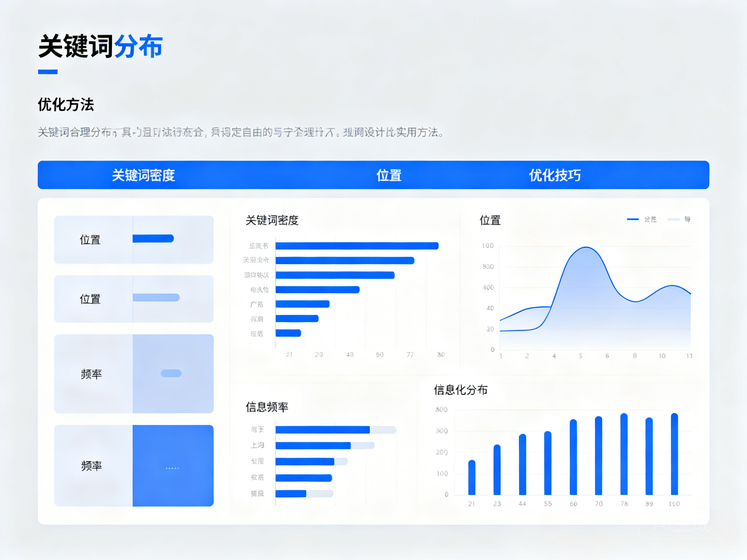Select the 上海 bar in 信息频率 chart
The width and height of the screenshot is (747, 560).
313,446
